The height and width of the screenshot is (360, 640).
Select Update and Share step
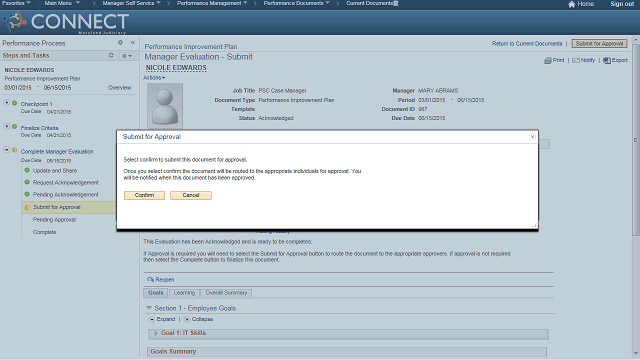coord(55,171)
